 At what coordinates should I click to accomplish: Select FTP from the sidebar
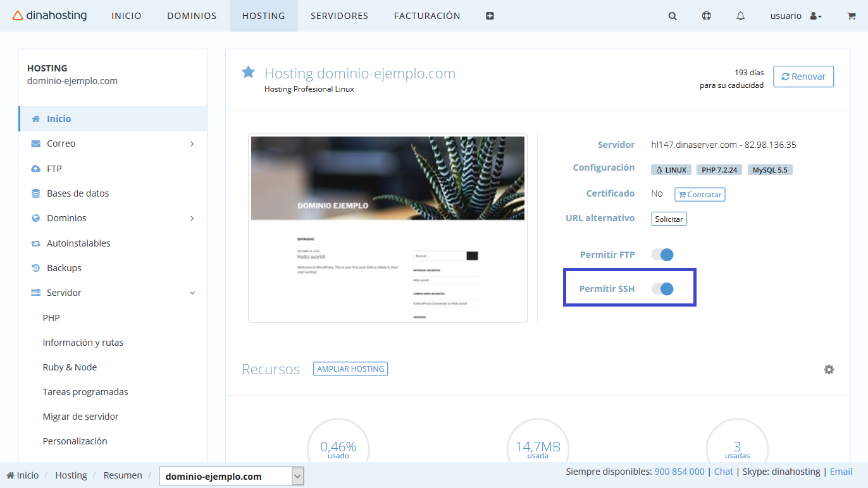[x=54, y=168]
